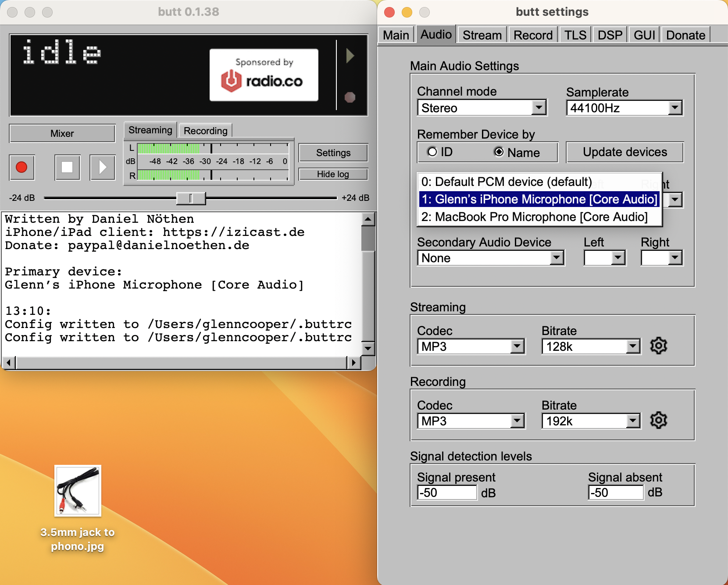Select the Streaming meter tab
Viewport: 728px width, 585px height.
pyautogui.click(x=150, y=130)
